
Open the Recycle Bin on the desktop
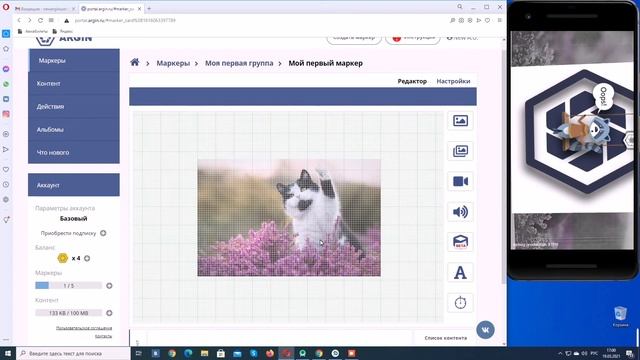(x=620, y=316)
